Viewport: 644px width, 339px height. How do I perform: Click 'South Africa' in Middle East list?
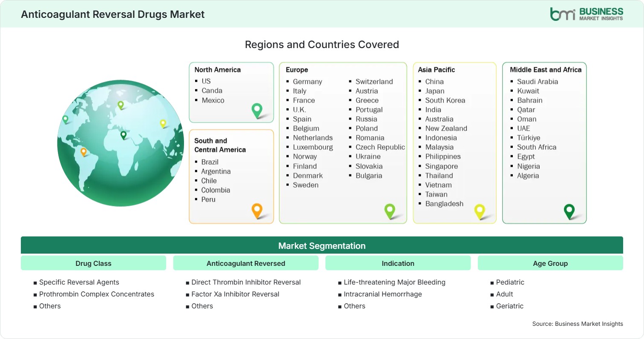click(537, 147)
